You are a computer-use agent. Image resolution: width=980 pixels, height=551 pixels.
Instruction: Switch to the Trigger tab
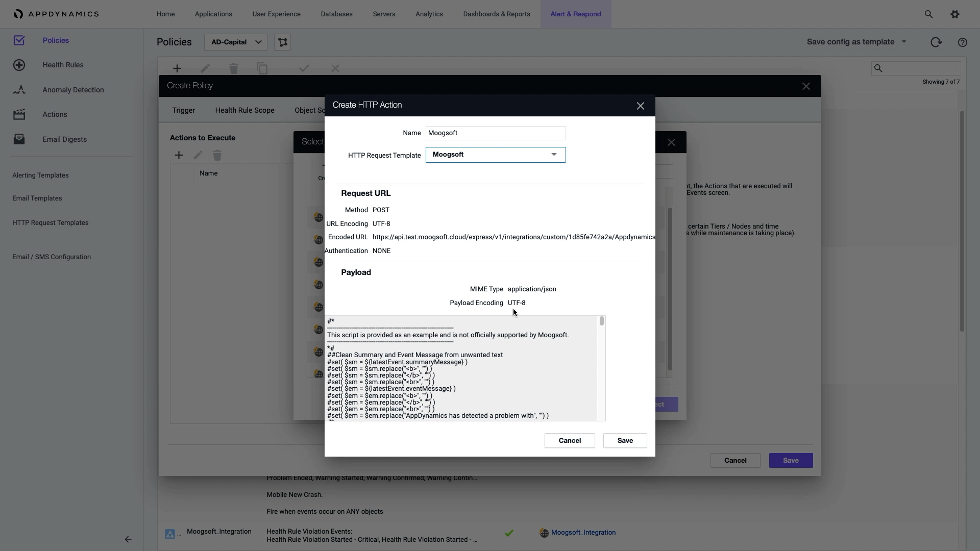pos(184,110)
